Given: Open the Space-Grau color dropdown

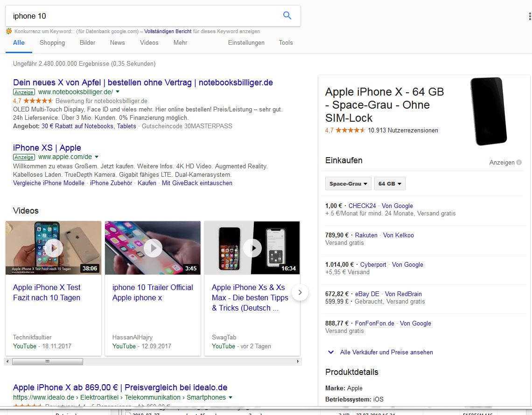Looking at the screenshot, I should tap(348, 183).
